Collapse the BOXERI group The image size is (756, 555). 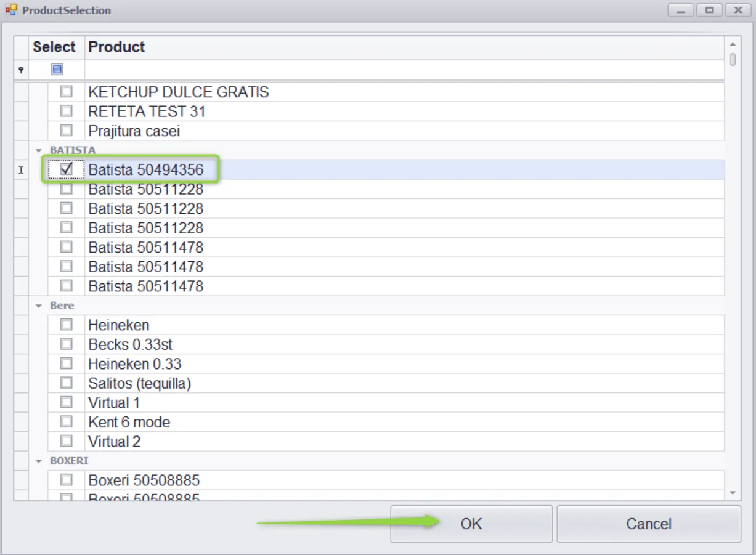pos(39,461)
